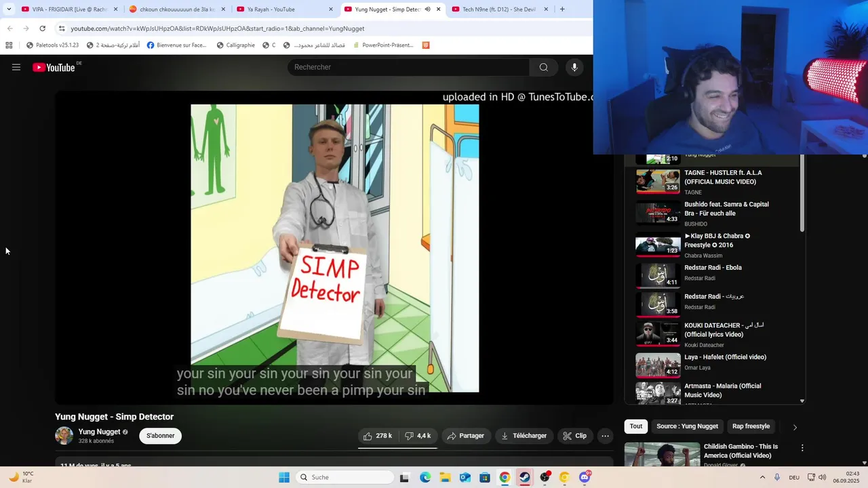The height and width of the screenshot is (488, 868).
Task: Create a clip with the Clip button
Action: pos(574,436)
